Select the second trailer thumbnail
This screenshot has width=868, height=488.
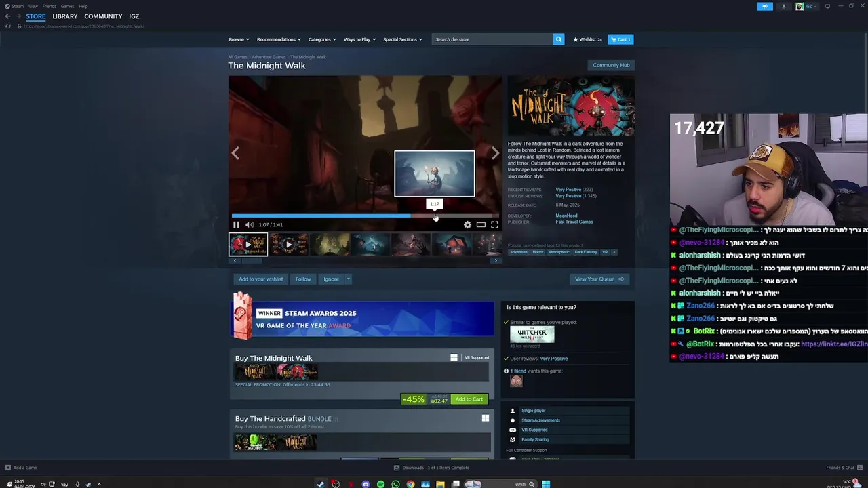point(289,244)
